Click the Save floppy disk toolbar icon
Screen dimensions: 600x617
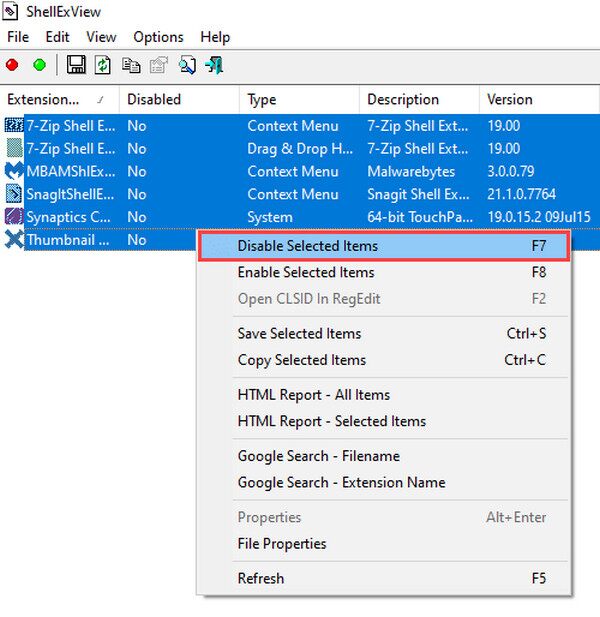[x=76, y=65]
